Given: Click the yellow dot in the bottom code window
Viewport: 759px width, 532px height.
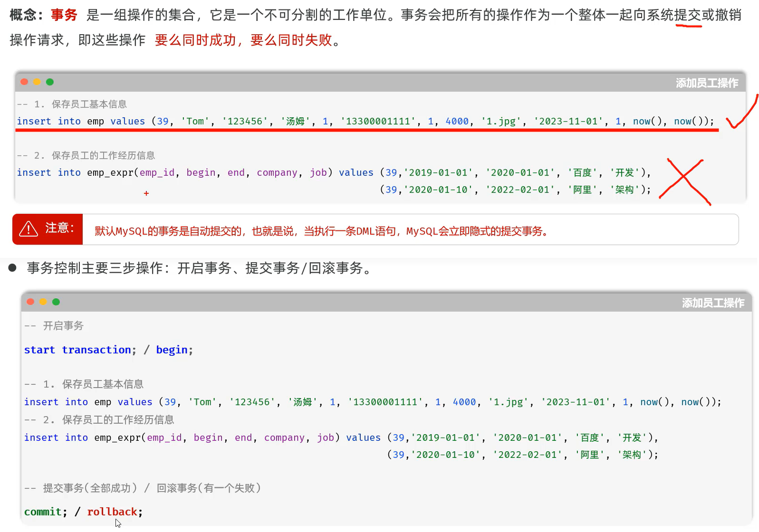Looking at the screenshot, I should 43,302.
